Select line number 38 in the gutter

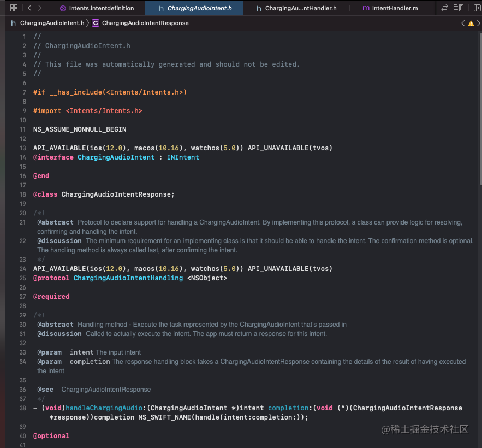coord(22,408)
